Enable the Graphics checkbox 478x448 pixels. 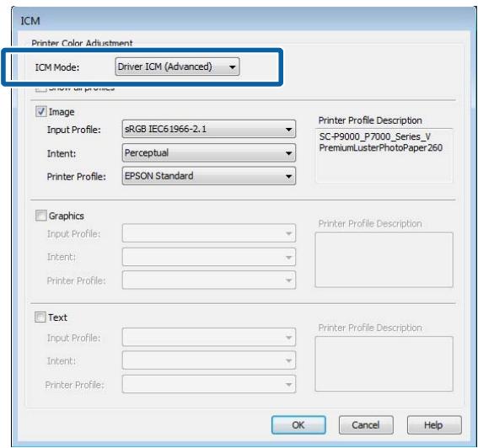tap(40, 216)
